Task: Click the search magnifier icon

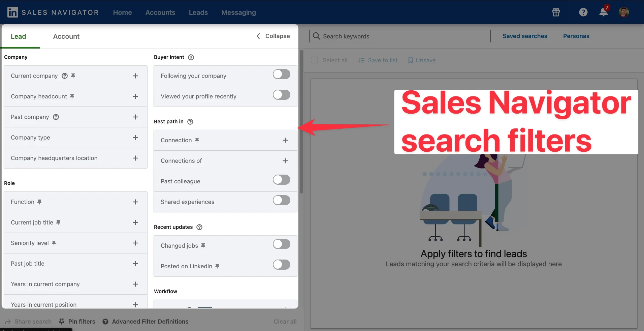Action: (316, 36)
